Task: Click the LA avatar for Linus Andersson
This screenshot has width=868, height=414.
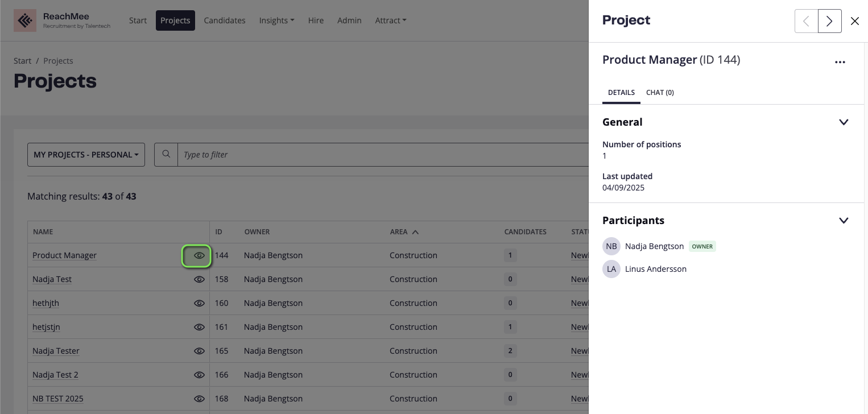Action: [x=611, y=269]
